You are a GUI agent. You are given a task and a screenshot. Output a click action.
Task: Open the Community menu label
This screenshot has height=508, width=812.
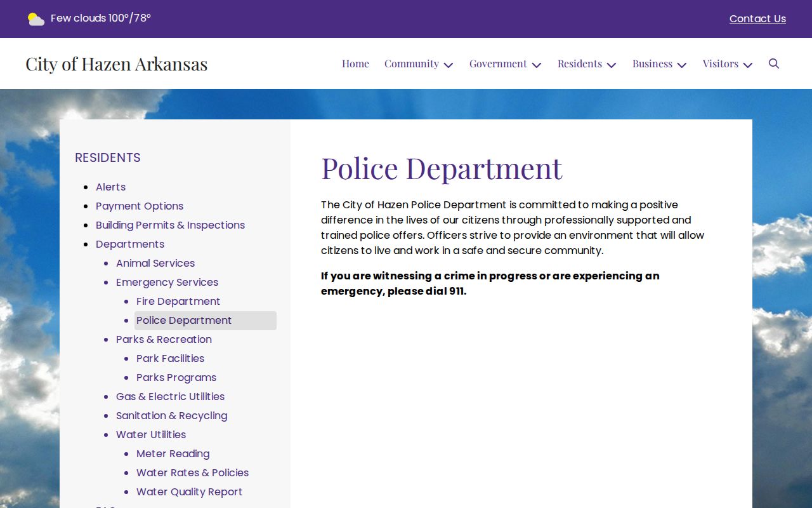(411, 63)
